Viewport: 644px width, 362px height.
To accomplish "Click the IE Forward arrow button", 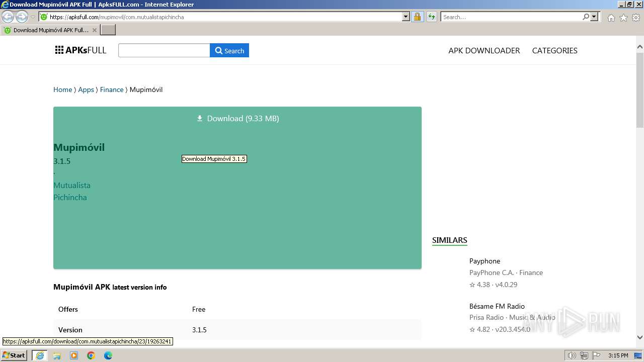I will coord(22,17).
